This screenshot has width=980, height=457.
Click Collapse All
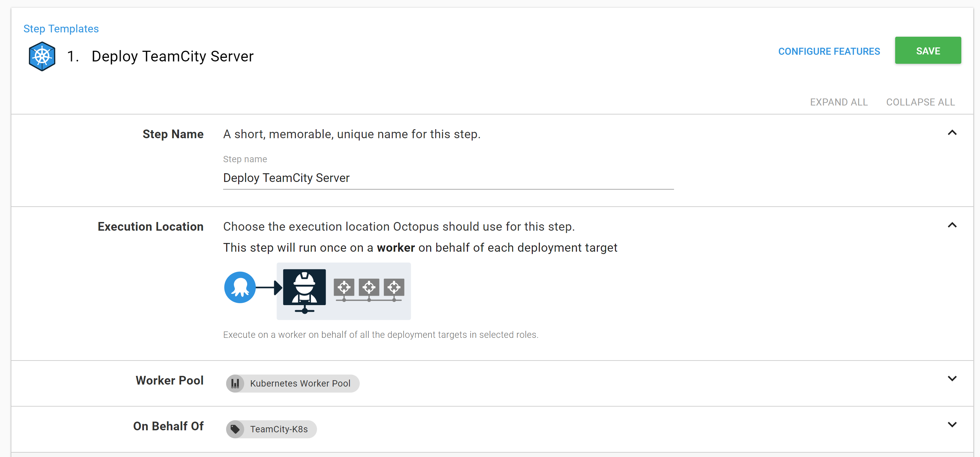click(920, 102)
